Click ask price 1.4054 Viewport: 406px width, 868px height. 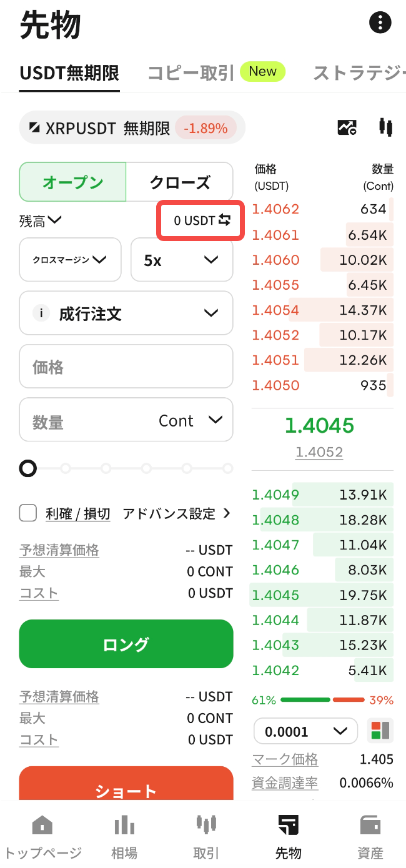275,310
